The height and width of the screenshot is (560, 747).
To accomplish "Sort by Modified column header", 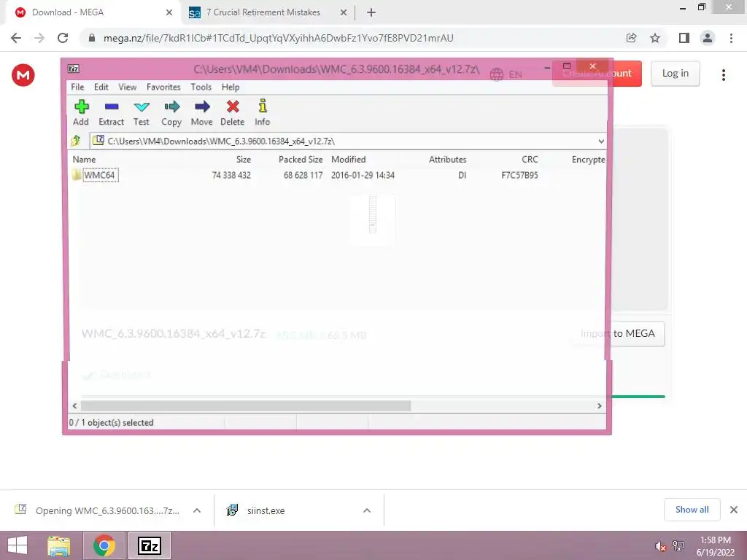I will point(348,160).
